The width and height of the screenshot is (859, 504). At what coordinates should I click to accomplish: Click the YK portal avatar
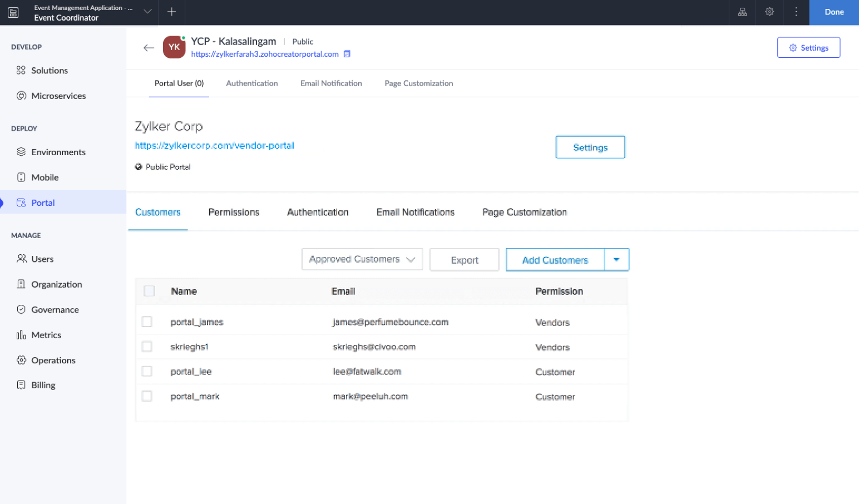tap(174, 47)
